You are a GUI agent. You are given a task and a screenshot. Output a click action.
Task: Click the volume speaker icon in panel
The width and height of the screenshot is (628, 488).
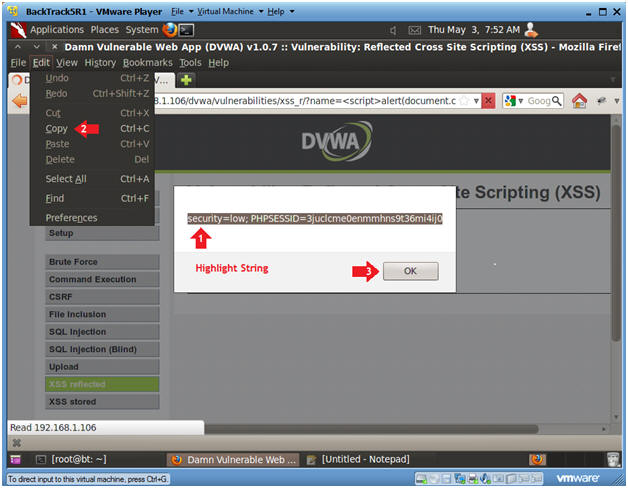pos(393,30)
